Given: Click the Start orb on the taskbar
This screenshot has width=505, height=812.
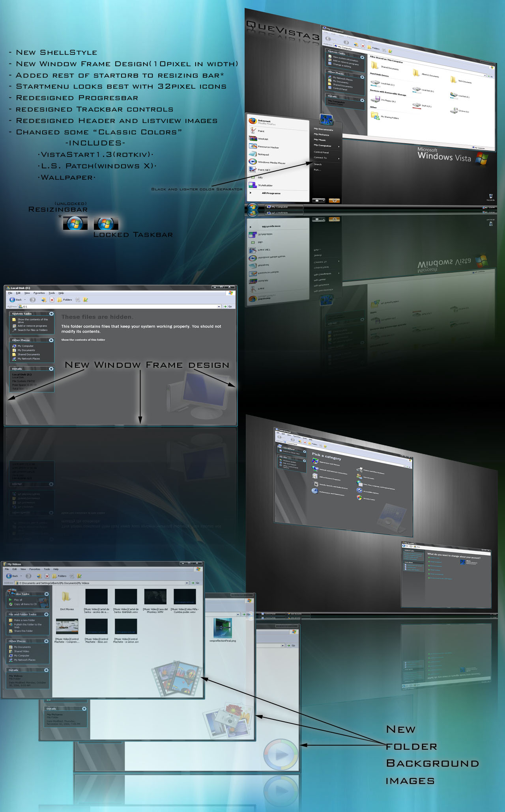Looking at the screenshot, I should (252, 207).
